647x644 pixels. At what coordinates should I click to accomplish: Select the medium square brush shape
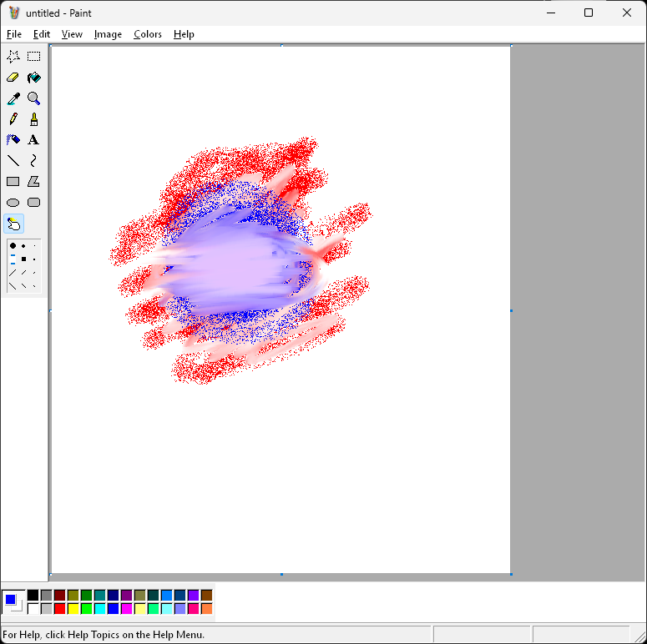[x=23, y=259]
